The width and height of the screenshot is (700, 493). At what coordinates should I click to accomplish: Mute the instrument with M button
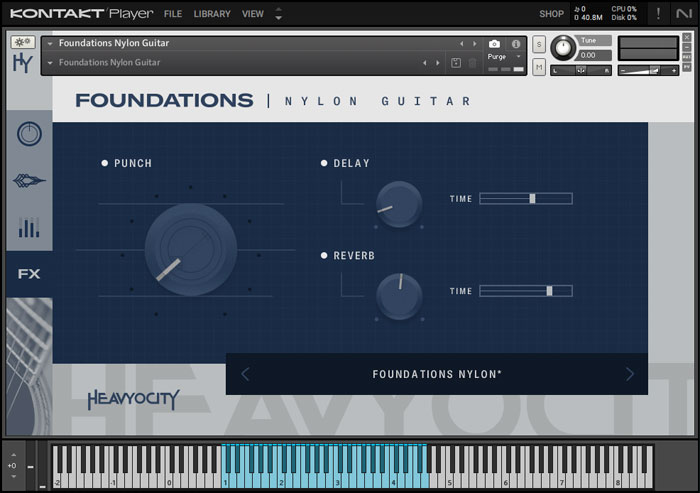tap(539, 67)
